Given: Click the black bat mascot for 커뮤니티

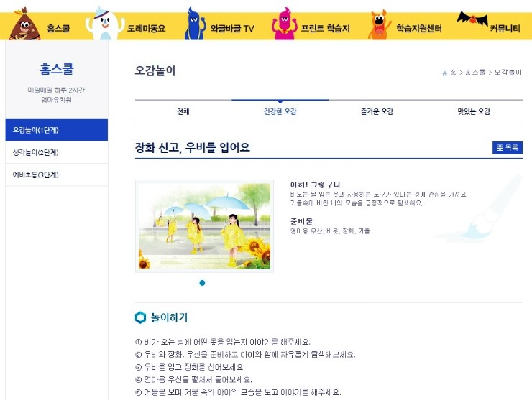Looking at the screenshot, I should (x=472, y=18).
